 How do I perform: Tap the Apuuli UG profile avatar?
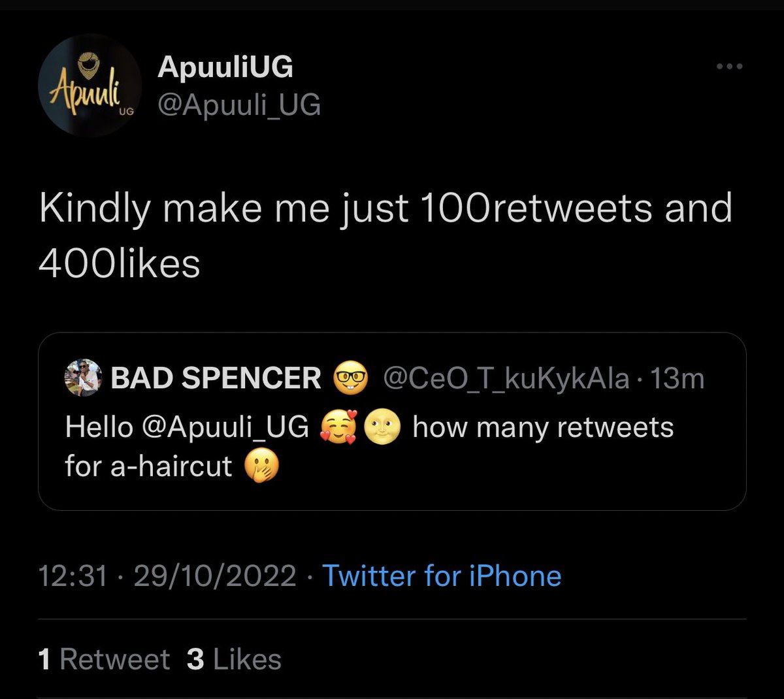pos(90,85)
